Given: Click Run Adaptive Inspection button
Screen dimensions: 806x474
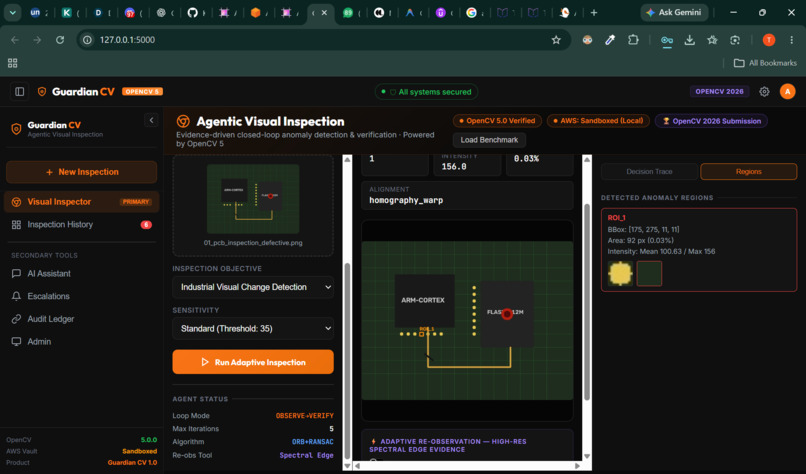Looking at the screenshot, I should click(253, 362).
